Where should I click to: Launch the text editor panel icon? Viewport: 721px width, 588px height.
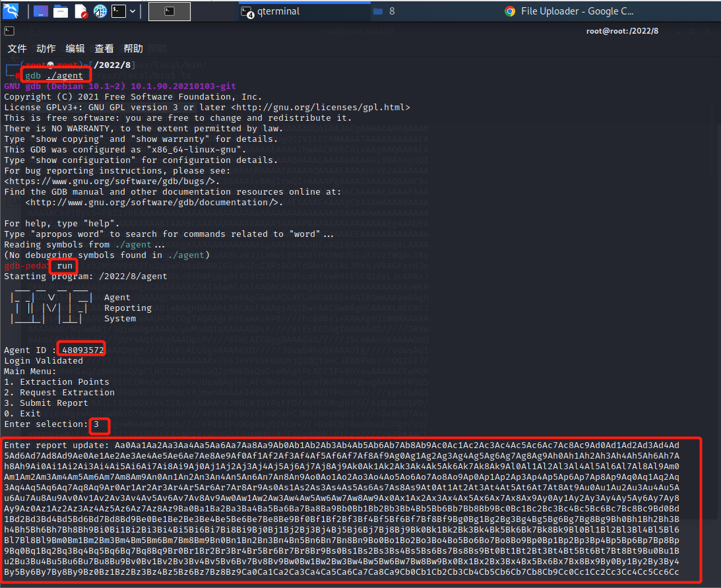pos(80,11)
